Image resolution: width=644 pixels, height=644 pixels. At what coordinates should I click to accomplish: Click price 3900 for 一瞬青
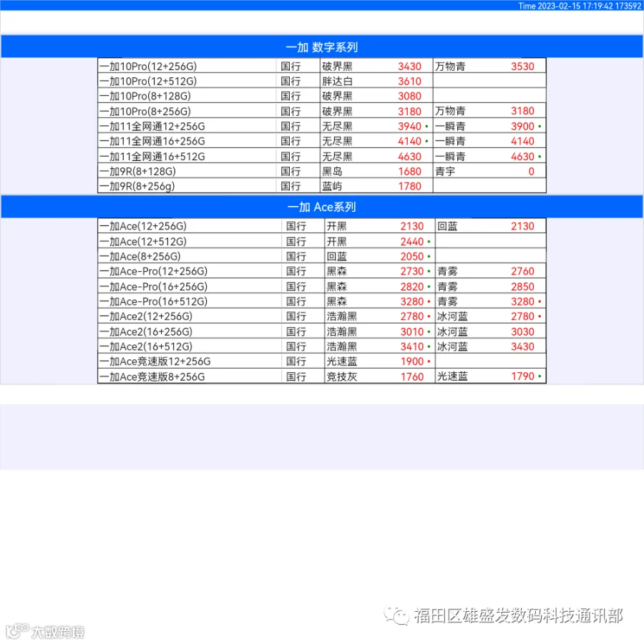522,126
